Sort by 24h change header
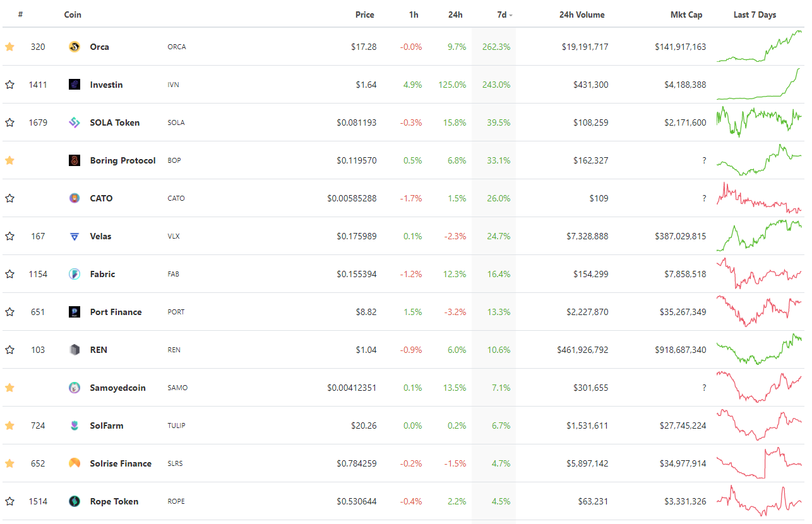This screenshot has height=524, width=812. pos(456,15)
